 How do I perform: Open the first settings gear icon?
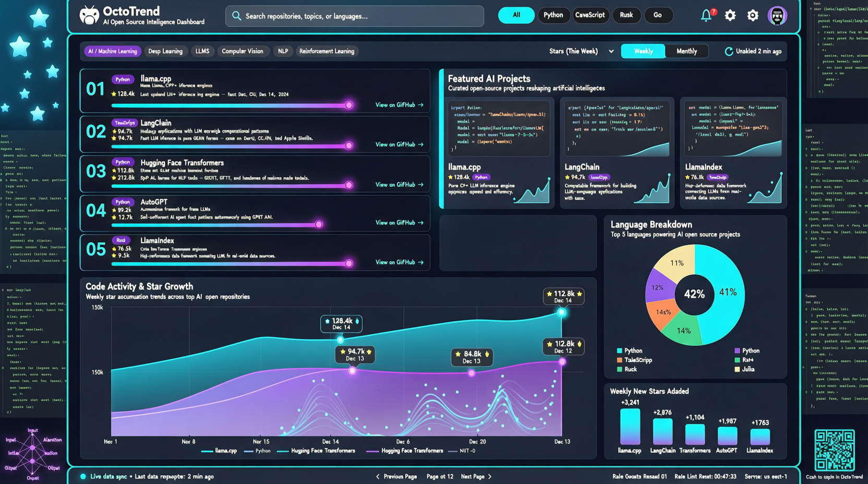point(730,16)
